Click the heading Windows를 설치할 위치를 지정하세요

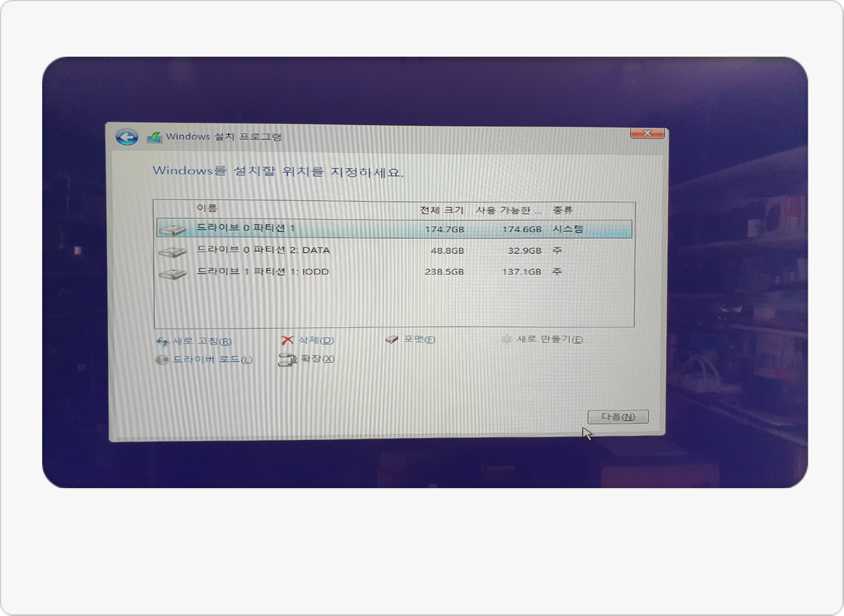coord(278,171)
